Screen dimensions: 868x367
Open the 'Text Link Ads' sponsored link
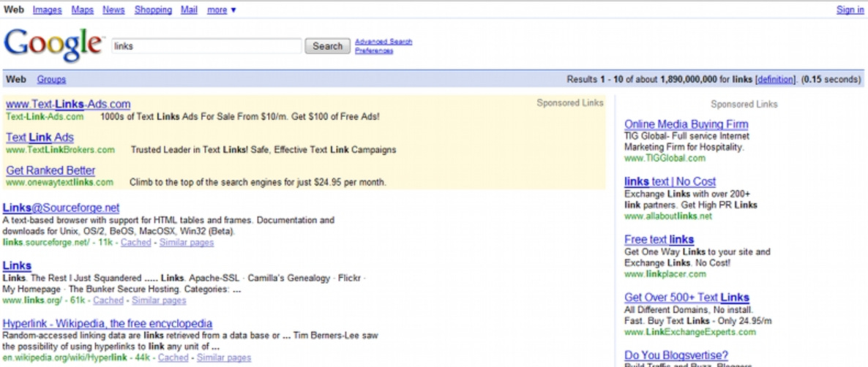(x=40, y=137)
